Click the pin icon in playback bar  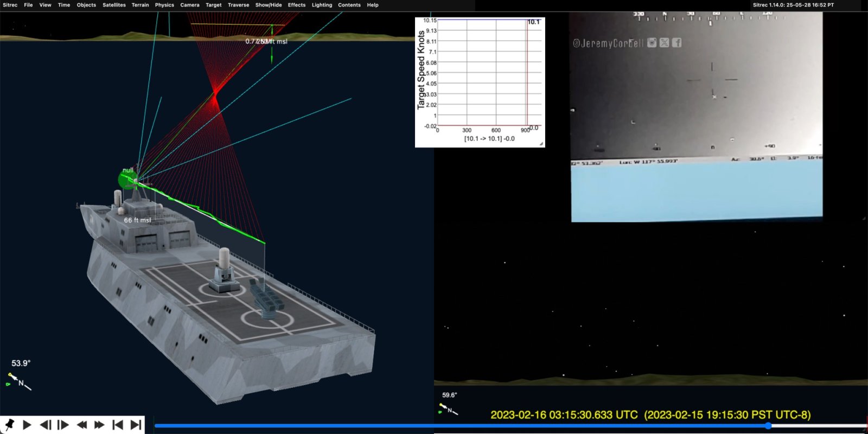pyautogui.click(x=9, y=425)
